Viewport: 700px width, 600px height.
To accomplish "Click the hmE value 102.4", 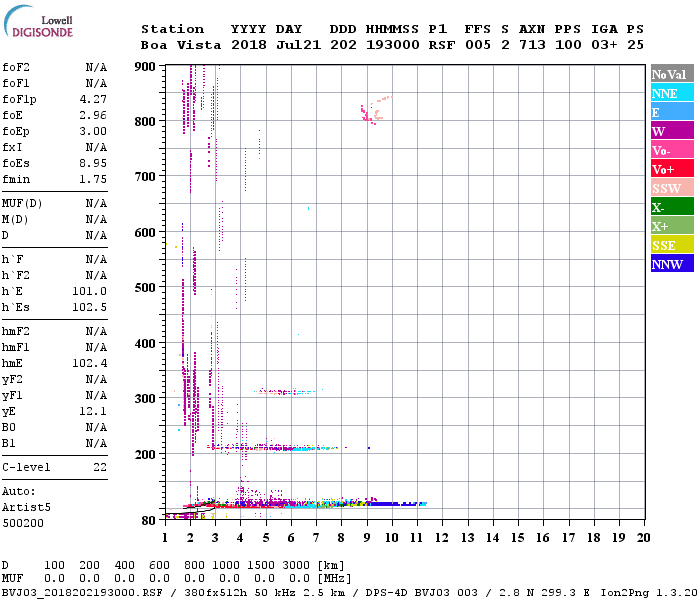I will (90, 363).
